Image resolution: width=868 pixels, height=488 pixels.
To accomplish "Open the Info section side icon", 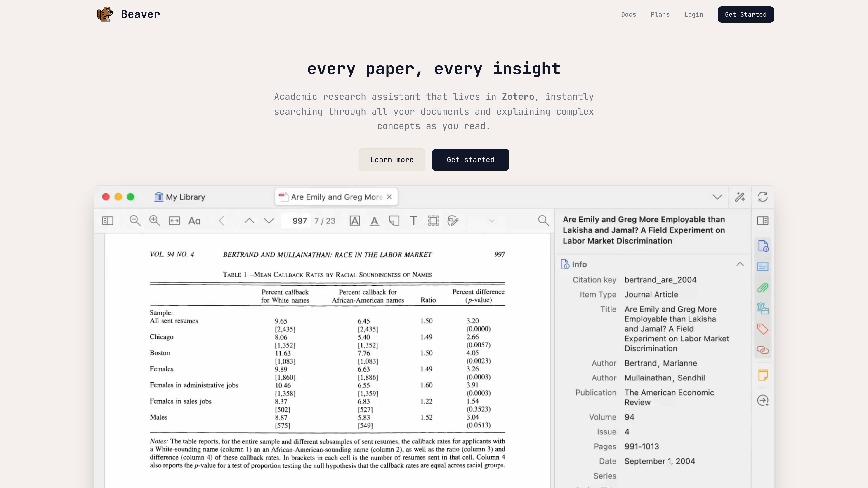I will 763,246.
